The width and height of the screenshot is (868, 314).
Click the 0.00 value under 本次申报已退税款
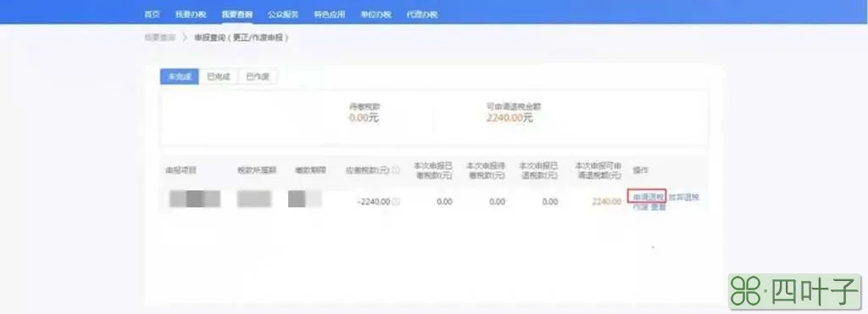(x=550, y=201)
